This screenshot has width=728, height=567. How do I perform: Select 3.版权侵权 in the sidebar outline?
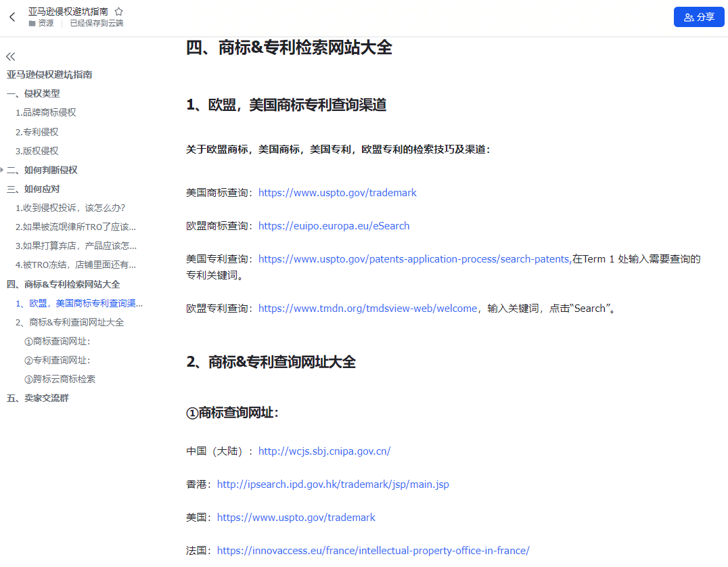pos(37,150)
